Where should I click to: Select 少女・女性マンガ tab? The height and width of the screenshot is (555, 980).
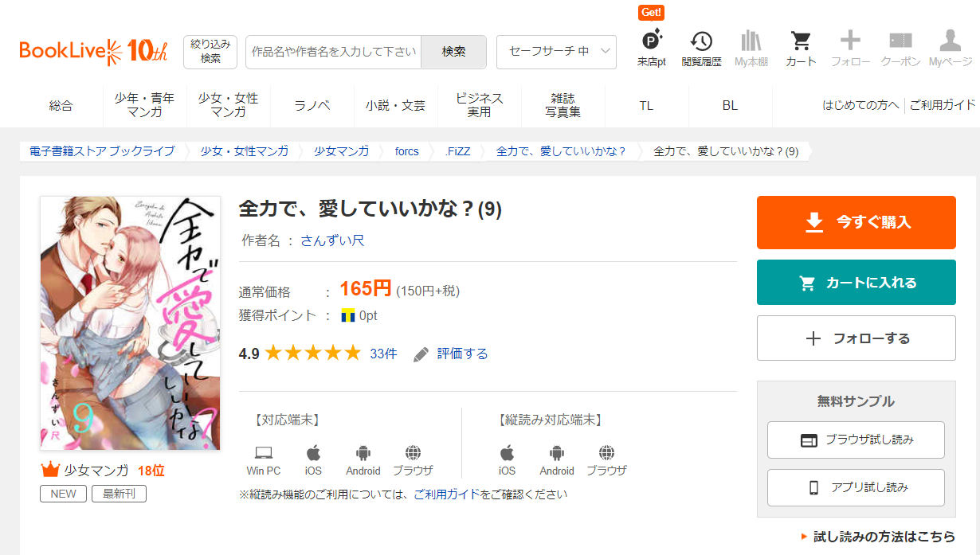point(229,106)
